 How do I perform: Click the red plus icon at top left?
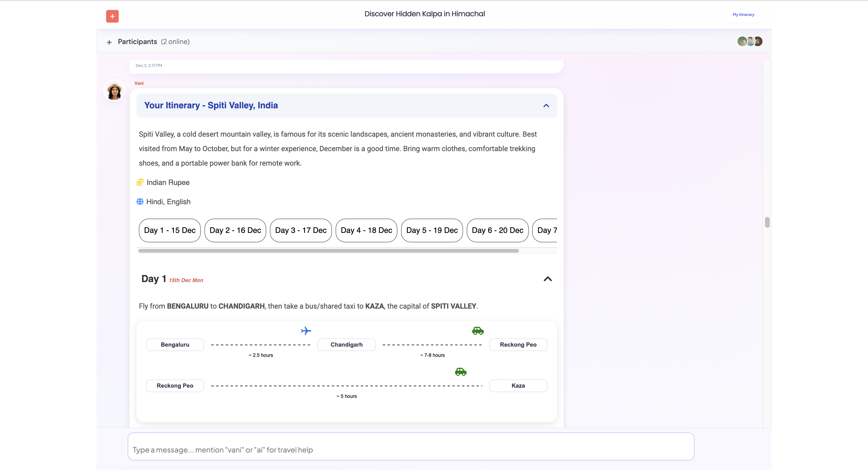point(112,16)
